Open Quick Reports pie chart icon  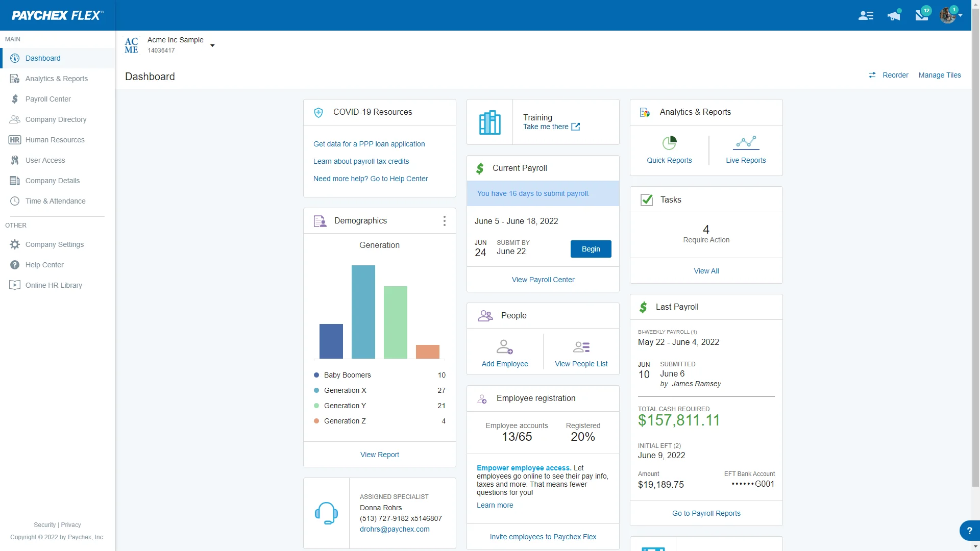coord(669,143)
